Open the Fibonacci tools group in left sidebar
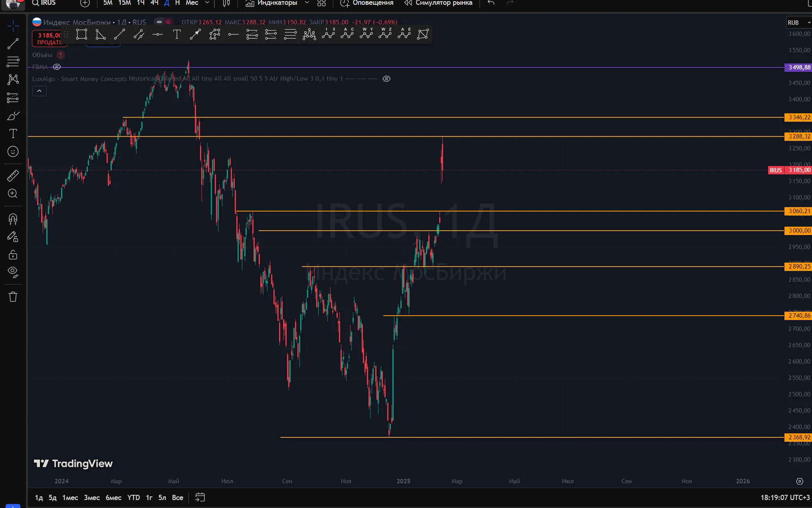This screenshot has width=812, height=508. pyautogui.click(x=13, y=62)
